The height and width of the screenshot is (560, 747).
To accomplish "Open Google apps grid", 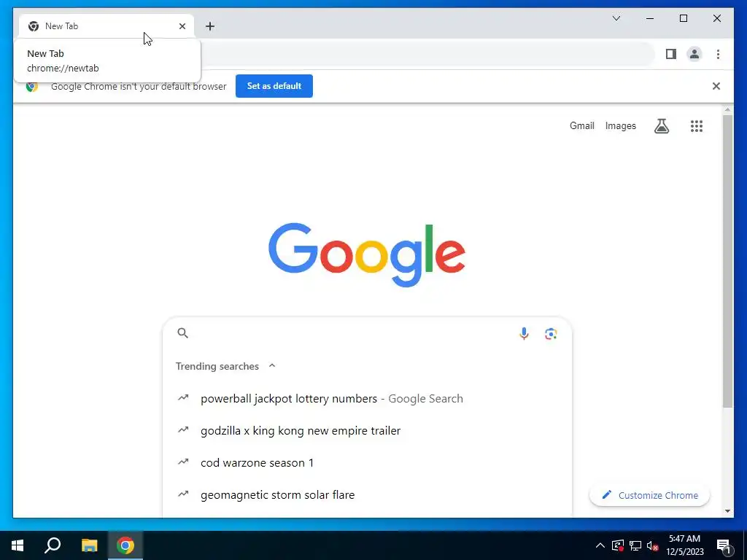I will pos(697,125).
